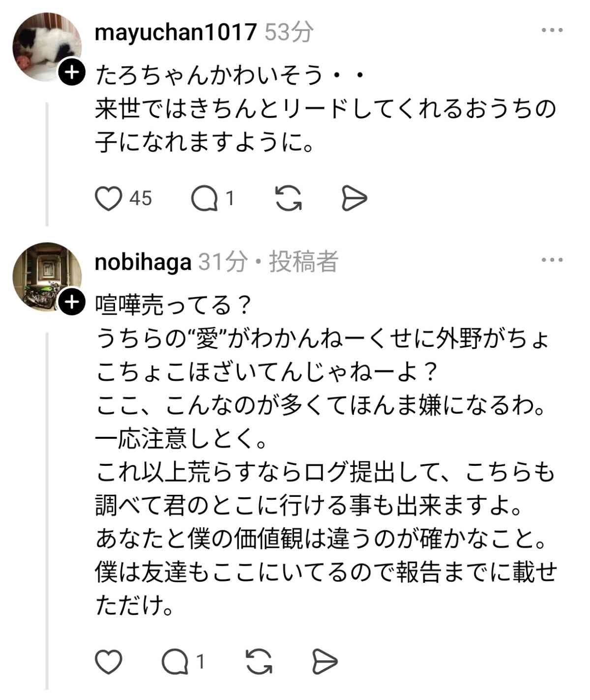590x700 pixels.
Task: Open the more options menu for mayuchan1017's post
Action: point(552,30)
